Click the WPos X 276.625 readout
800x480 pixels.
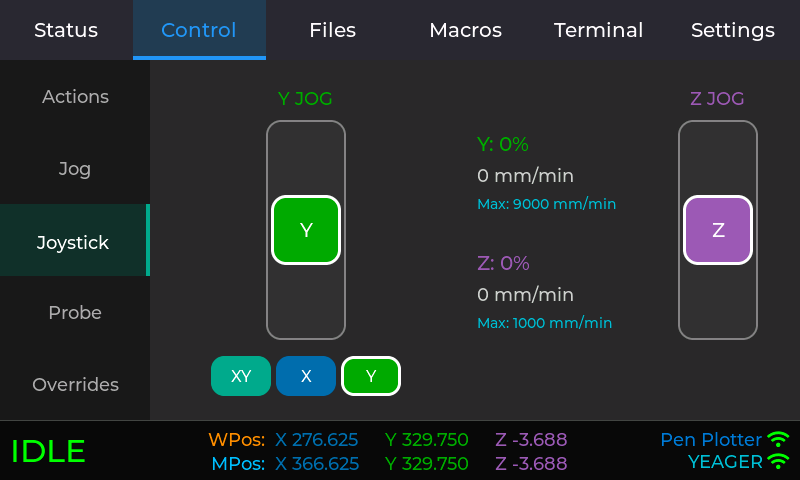[x=316, y=439]
